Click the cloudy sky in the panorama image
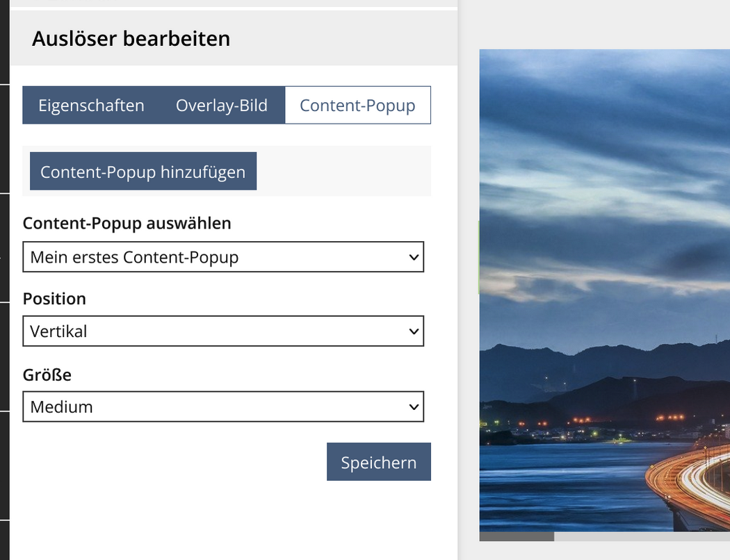This screenshot has height=560, width=730. [605, 174]
